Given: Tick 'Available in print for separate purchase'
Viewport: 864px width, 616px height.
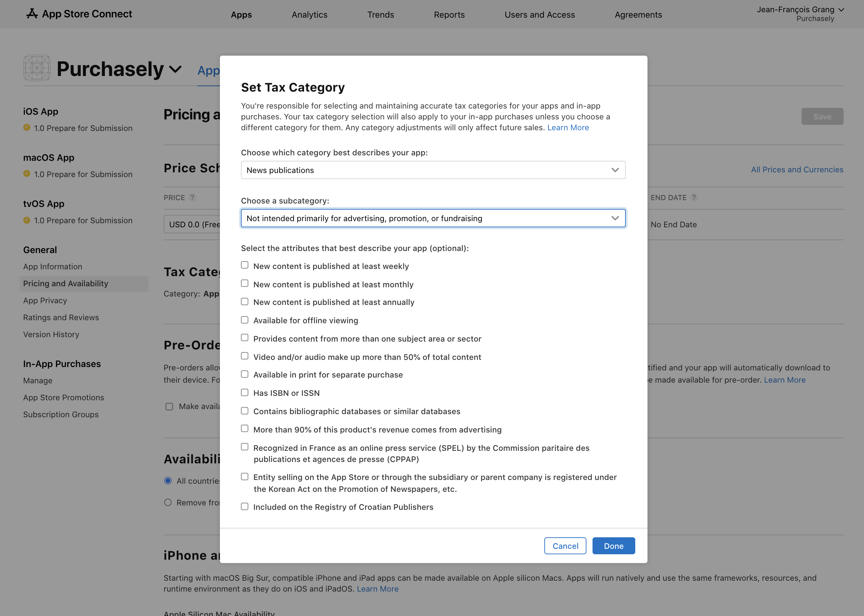Looking at the screenshot, I should click(x=245, y=374).
